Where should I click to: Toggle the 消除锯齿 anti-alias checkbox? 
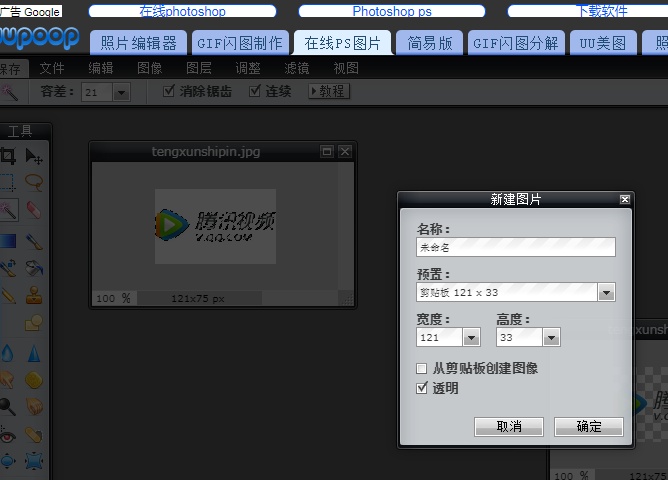169,91
